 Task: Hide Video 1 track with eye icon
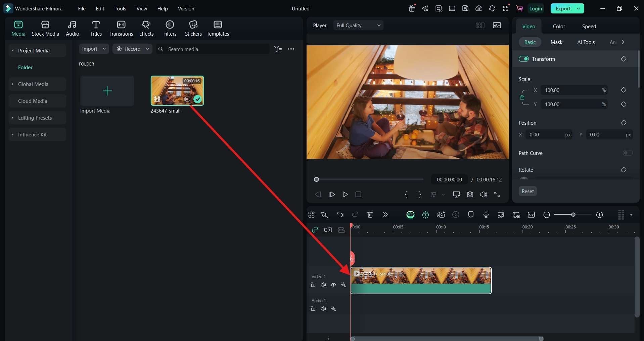pyautogui.click(x=333, y=285)
